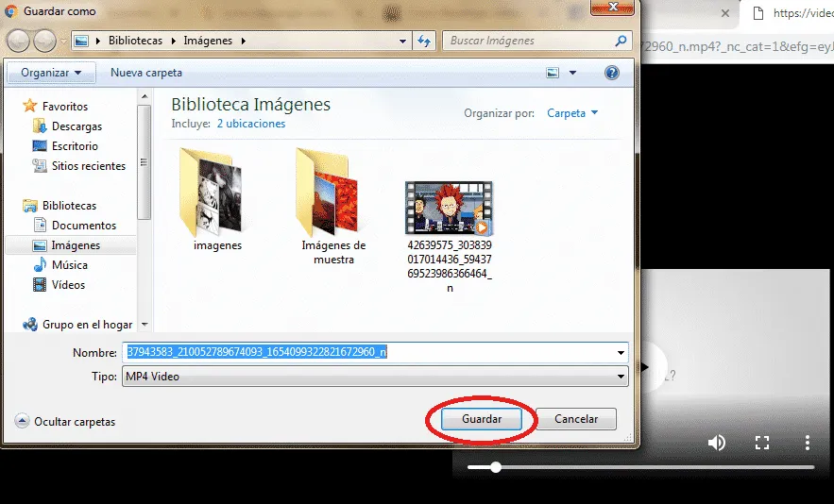Image resolution: width=834 pixels, height=504 pixels.
Task: Expand the arrow after Imágenes breadcrumb
Action: (243, 41)
